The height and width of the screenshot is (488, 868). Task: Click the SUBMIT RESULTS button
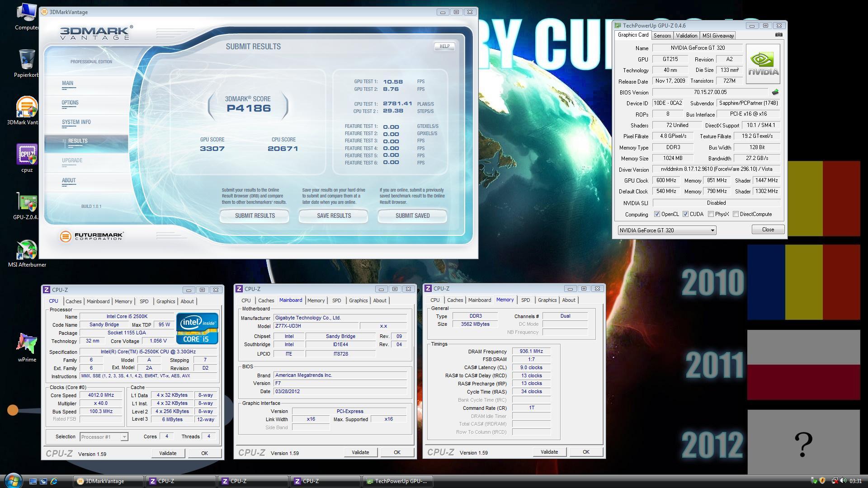pos(255,216)
